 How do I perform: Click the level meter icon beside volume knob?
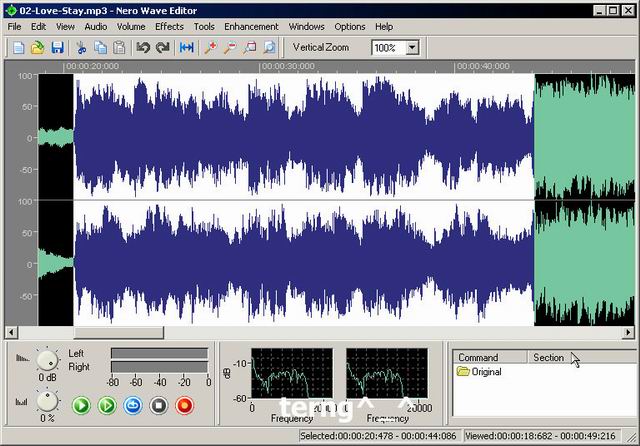(x=22, y=358)
